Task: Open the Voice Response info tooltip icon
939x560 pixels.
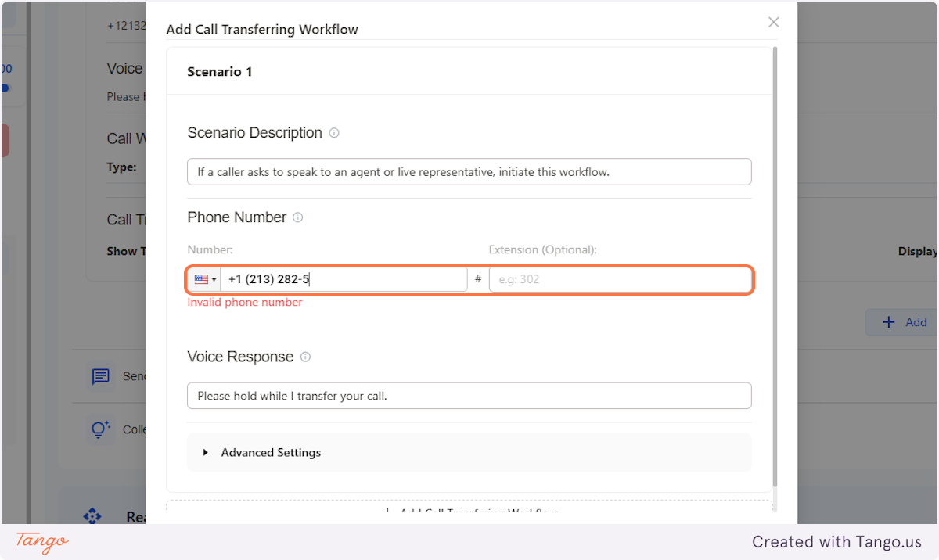Action: click(305, 357)
